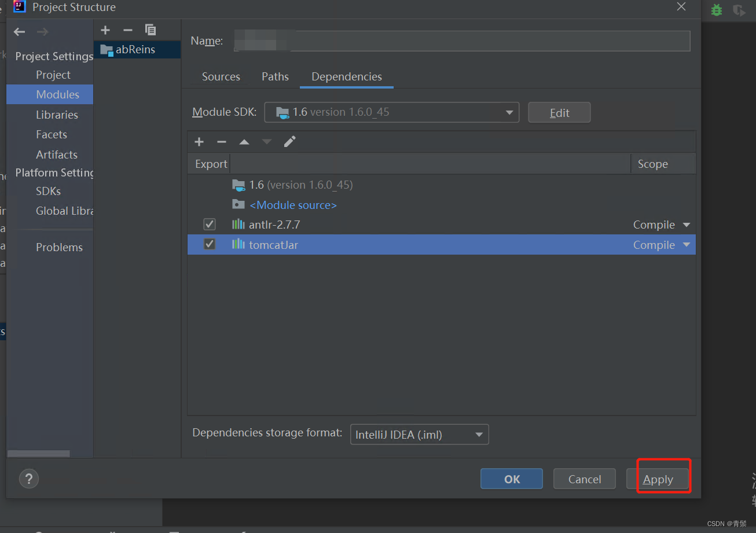This screenshot has height=533, width=756.
Task: Confirm with the OK button
Action: 512,479
